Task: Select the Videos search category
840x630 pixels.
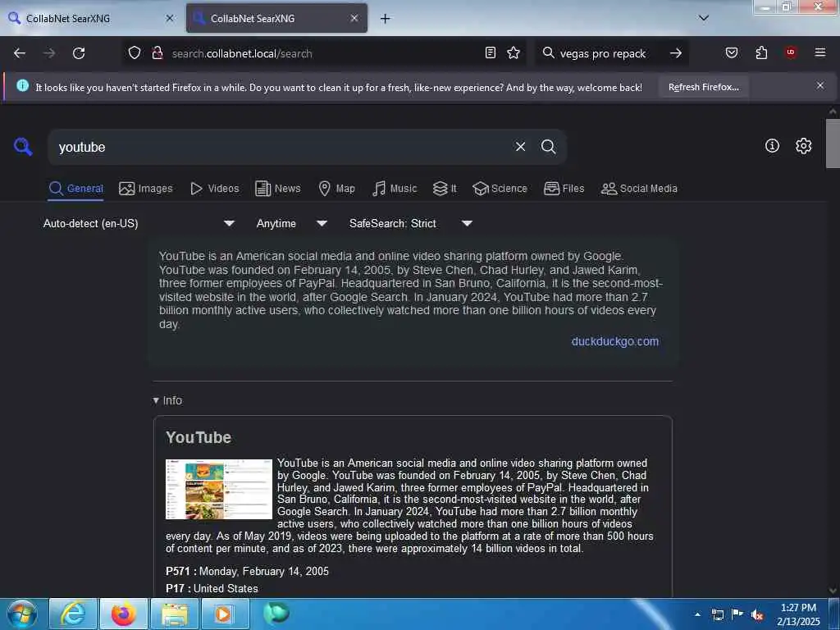Action: [215, 189]
